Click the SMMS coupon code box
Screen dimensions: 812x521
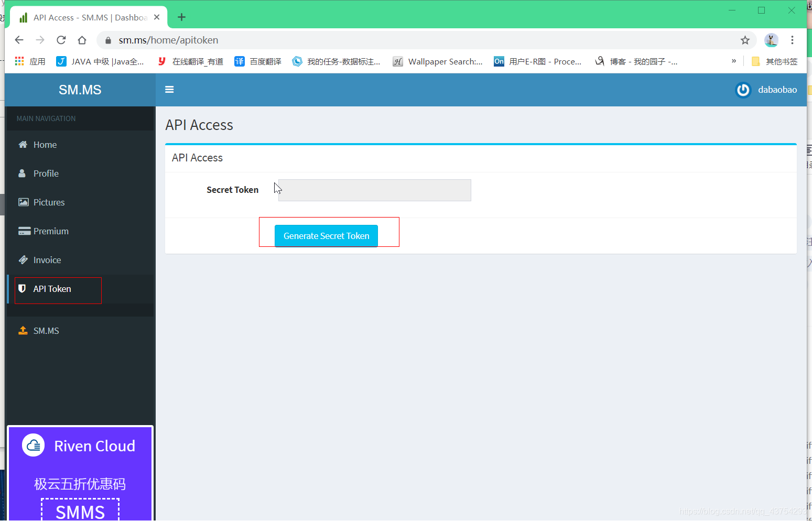tap(80, 509)
